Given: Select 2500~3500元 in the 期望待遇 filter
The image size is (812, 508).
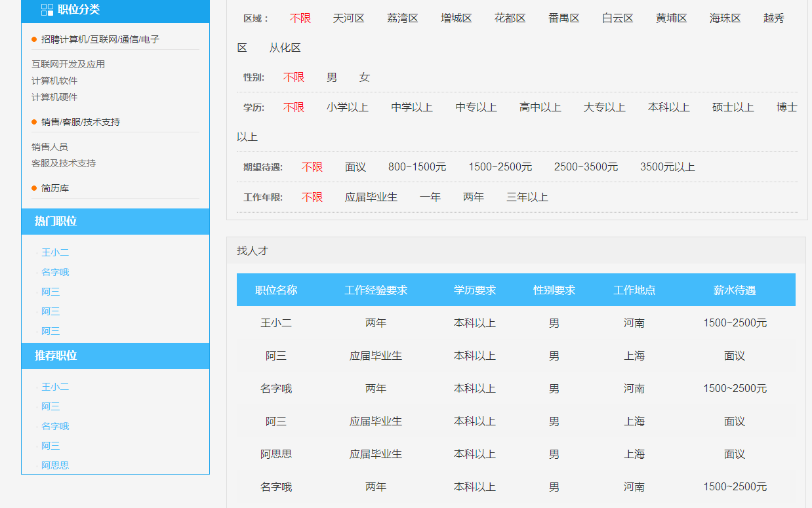Looking at the screenshot, I should [586, 167].
